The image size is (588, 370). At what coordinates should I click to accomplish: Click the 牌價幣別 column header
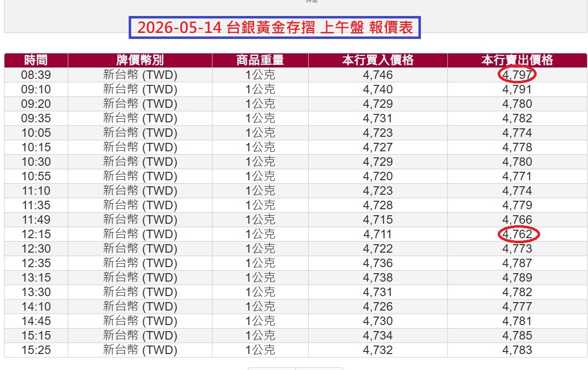(140, 60)
